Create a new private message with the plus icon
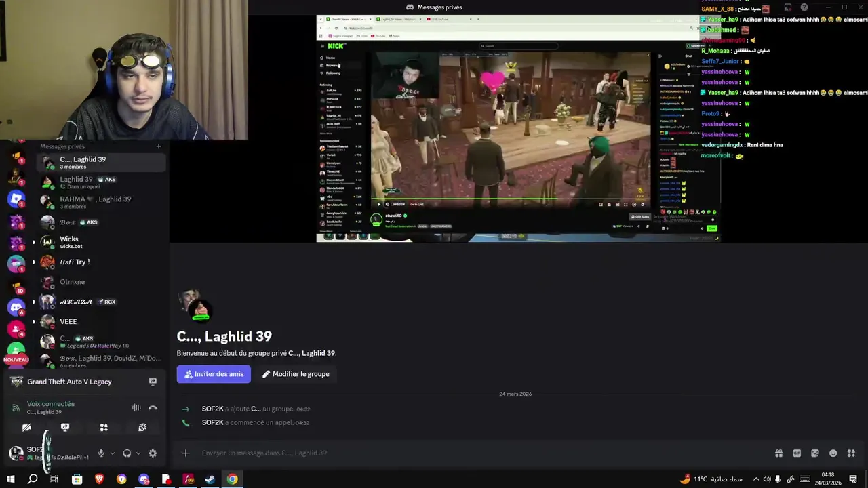Screen dimensions: 868x488 point(159,146)
